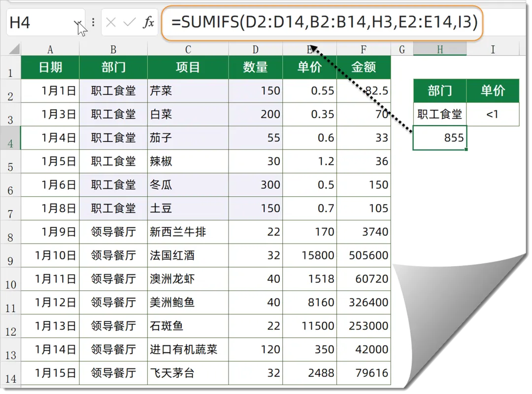The image size is (532, 394).
Task: Click the criteria cell showing <1
Action: tap(492, 114)
